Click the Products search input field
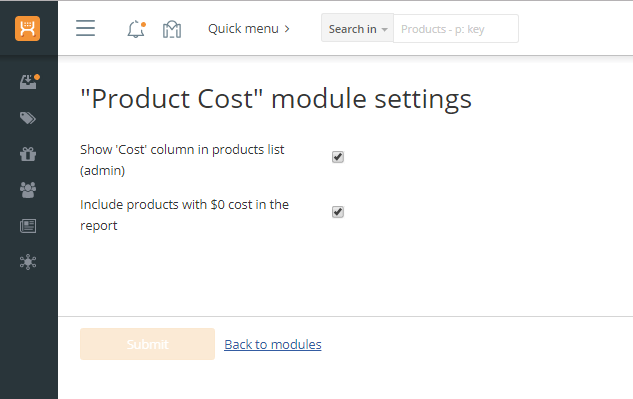 click(456, 29)
